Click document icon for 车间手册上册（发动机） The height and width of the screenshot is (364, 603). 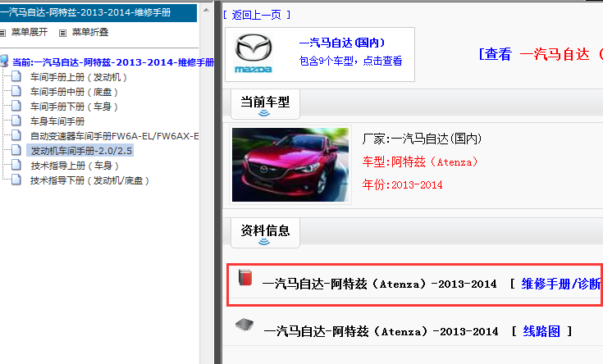point(16,76)
